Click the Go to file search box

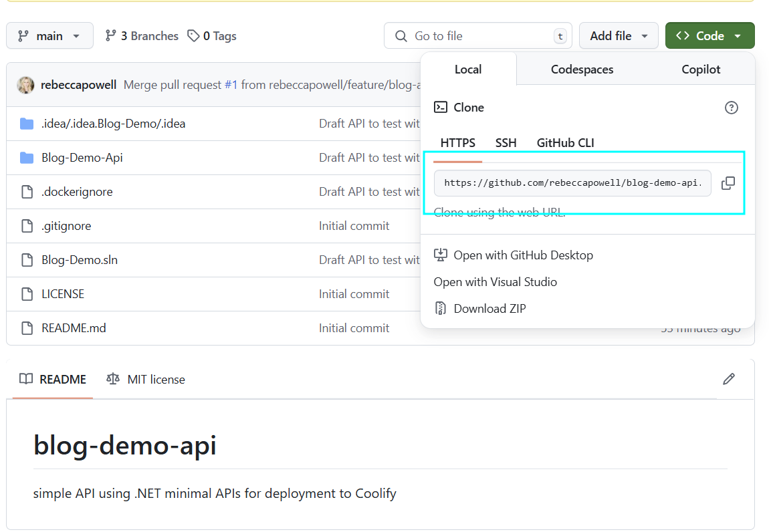coord(477,35)
